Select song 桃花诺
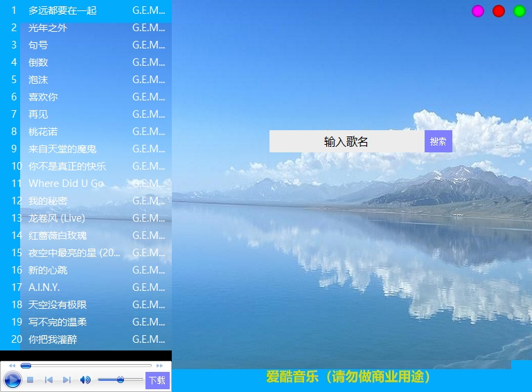This screenshot has height=392, width=532. click(43, 132)
